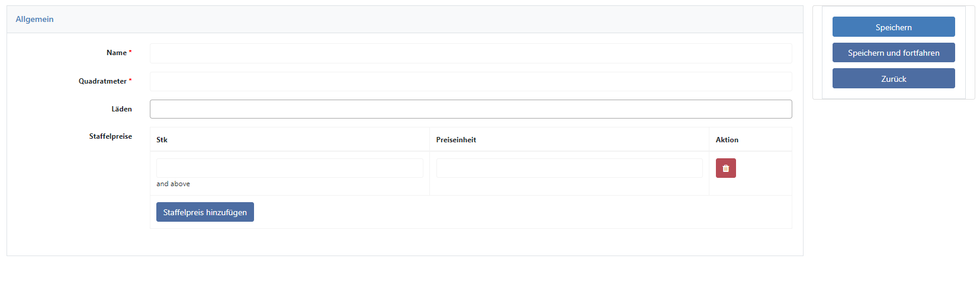Delete the Staffelpreis row with trash icon
This screenshot has width=980, height=281.
click(725, 168)
